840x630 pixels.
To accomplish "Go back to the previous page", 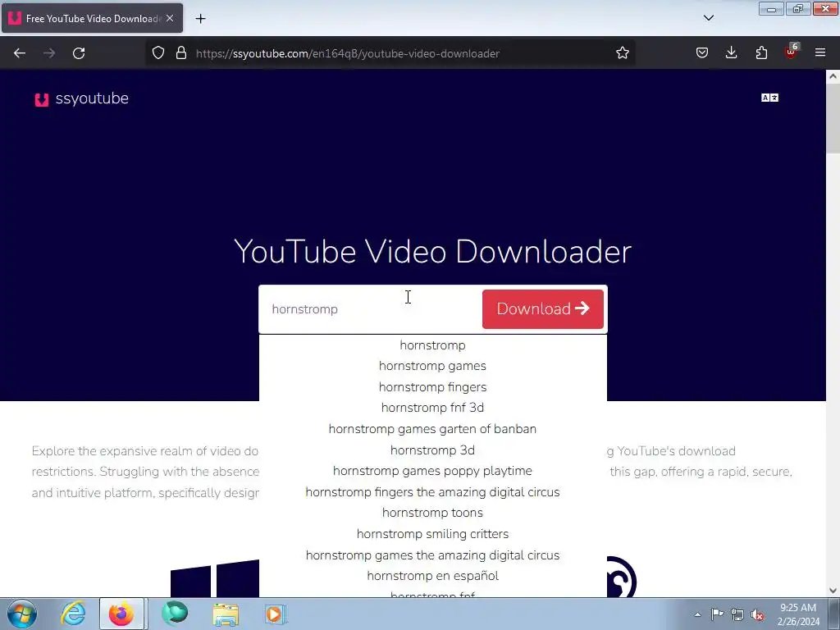I will (20, 53).
